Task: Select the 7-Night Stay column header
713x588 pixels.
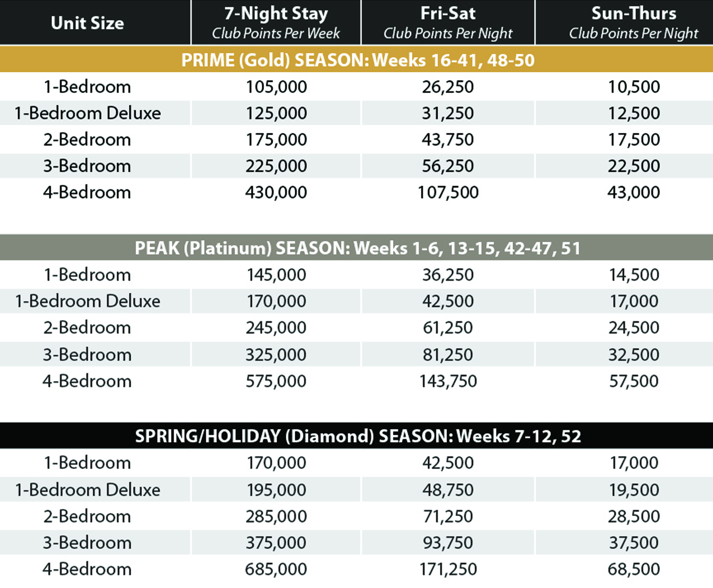Action: point(276,22)
